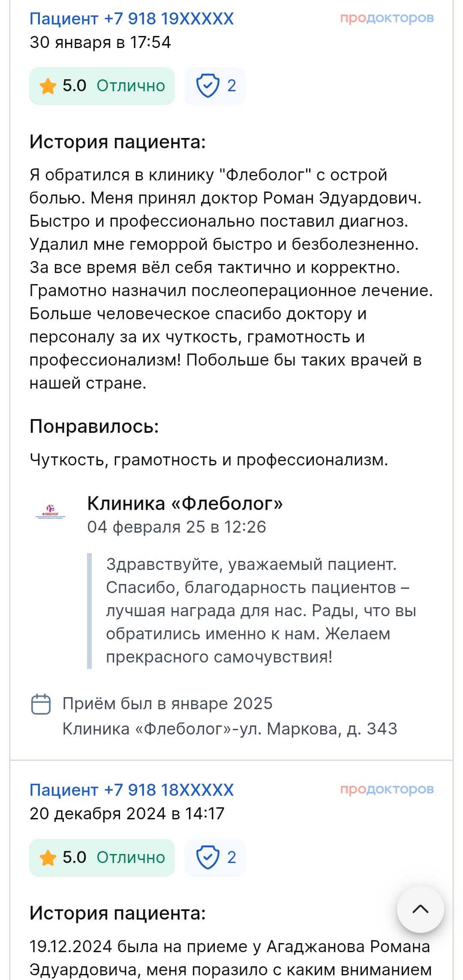Open Клиника «Флеболог» name in reply header

coord(185,503)
